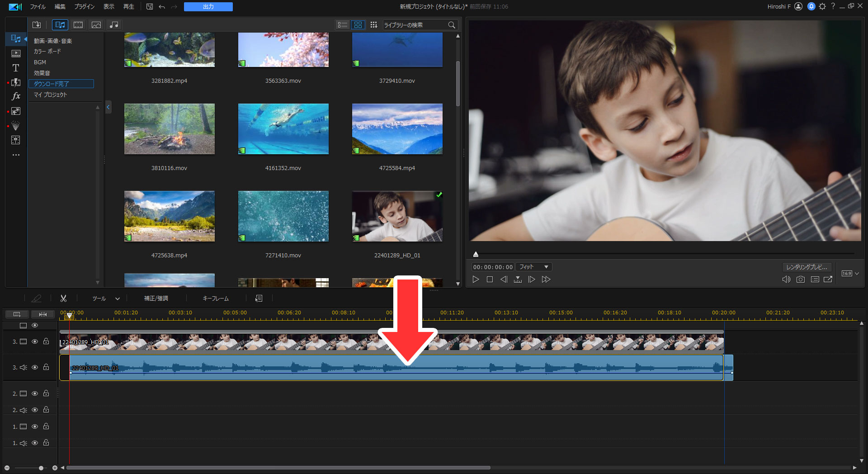Lock audio track 3
868x474 pixels.
(x=46, y=367)
